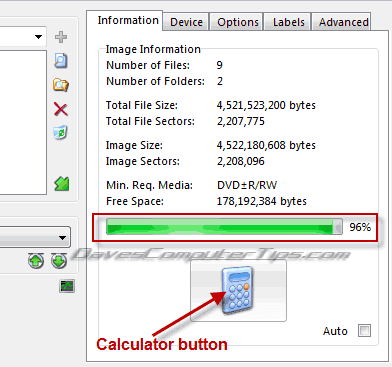392x367 pixels.
Task: Go to the Advanced tab
Action: 343,22
